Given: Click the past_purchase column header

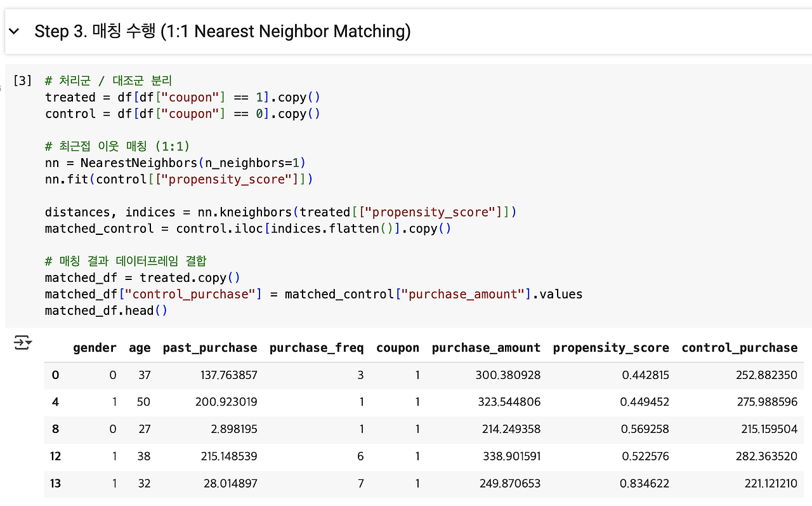Looking at the screenshot, I should click(x=210, y=348).
